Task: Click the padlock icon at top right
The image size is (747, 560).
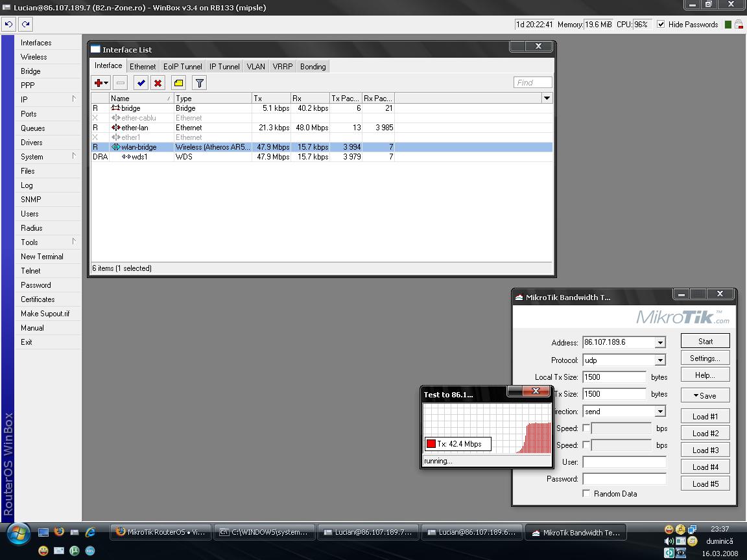Action: 739,24
